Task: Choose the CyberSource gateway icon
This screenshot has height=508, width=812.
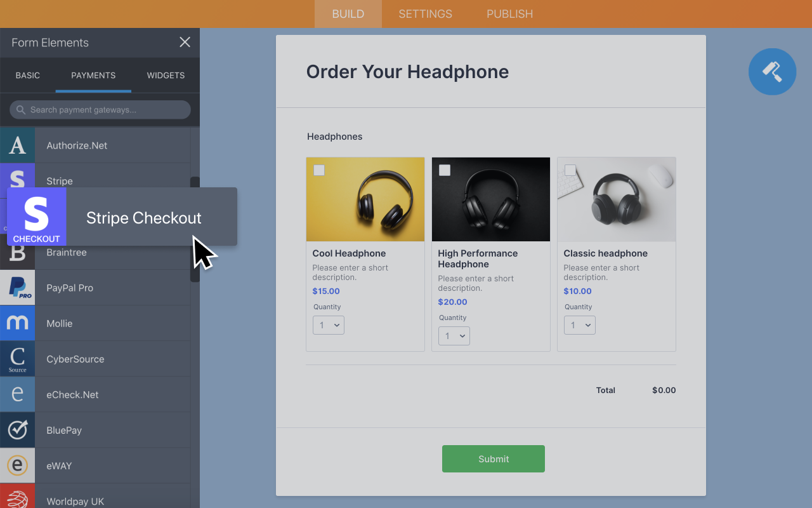Action: 17,359
